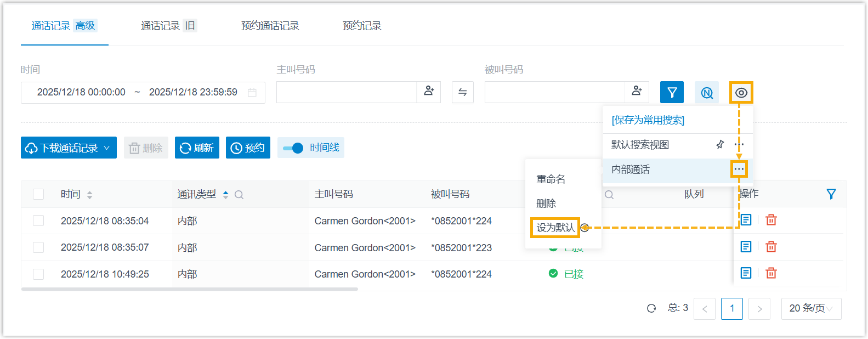Click the contact picker icon in 主叫号码 field

429,92
